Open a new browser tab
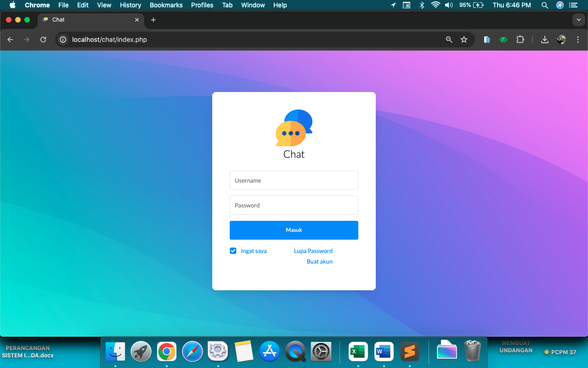This screenshot has height=368, width=588. [153, 20]
